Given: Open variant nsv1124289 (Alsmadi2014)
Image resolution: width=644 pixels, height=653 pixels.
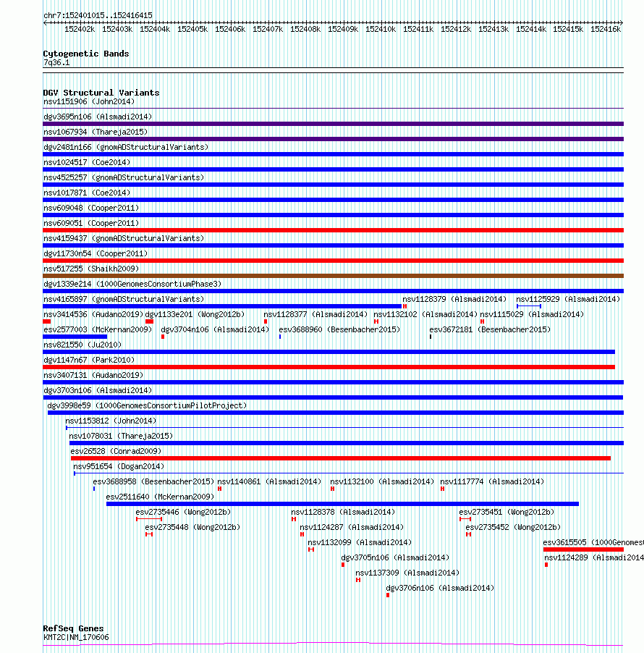Looking at the screenshot, I should pos(594,557).
